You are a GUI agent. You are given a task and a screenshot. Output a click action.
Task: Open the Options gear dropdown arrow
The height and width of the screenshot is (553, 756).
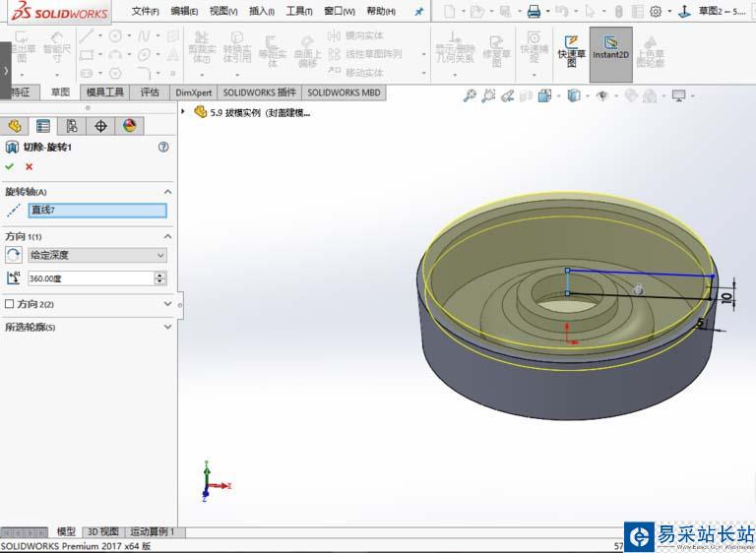(x=669, y=11)
